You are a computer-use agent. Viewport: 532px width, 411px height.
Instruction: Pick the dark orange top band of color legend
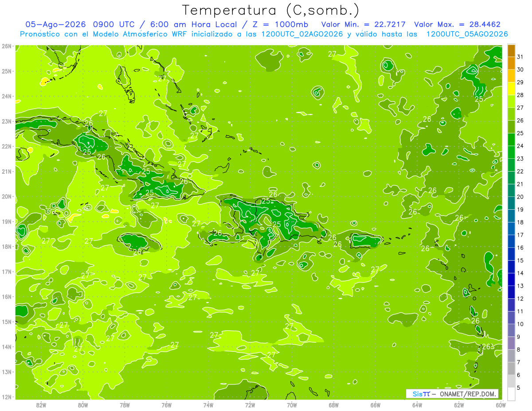point(511,51)
